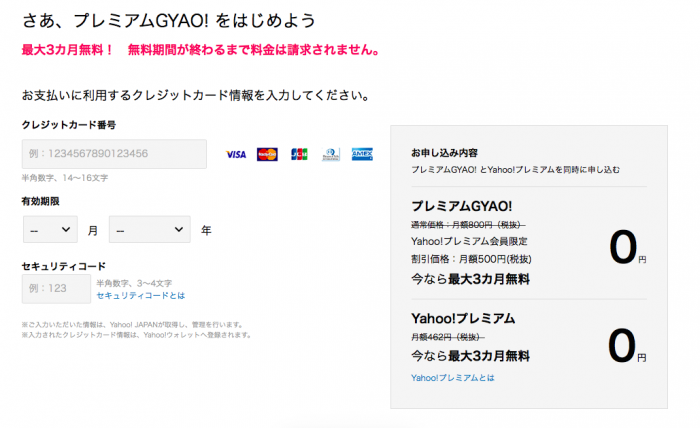Click the 割引価格：月額500円(税抜) text
Image resolution: width=700 pixels, height=428 pixels.
471,259
